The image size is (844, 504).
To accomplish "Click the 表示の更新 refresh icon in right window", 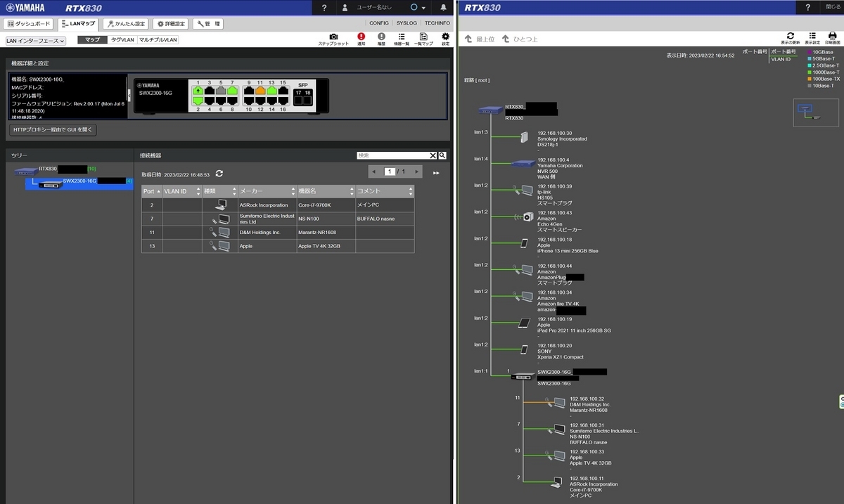I will (x=790, y=36).
